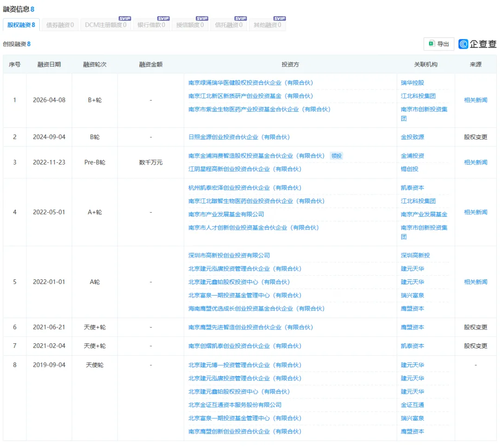This screenshot has height=448, width=500.
Task: Switch to the 债券融资 0 tab
Action: (x=60, y=25)
